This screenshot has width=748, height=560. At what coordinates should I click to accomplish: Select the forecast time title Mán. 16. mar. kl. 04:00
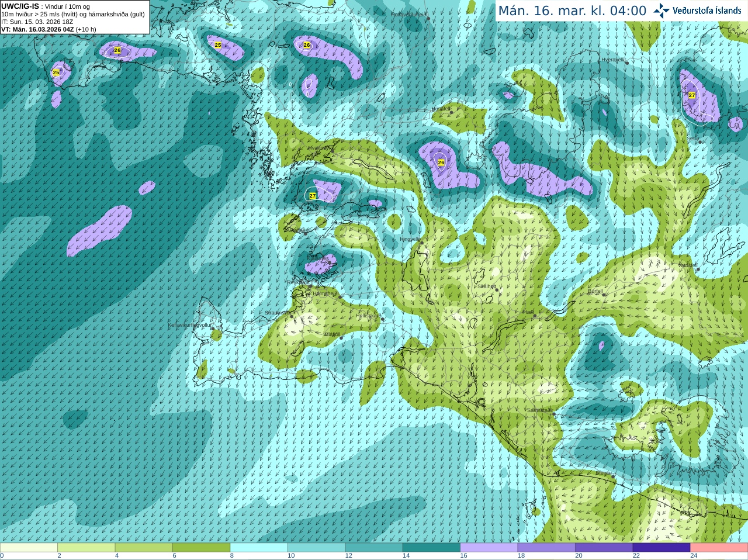572,11
